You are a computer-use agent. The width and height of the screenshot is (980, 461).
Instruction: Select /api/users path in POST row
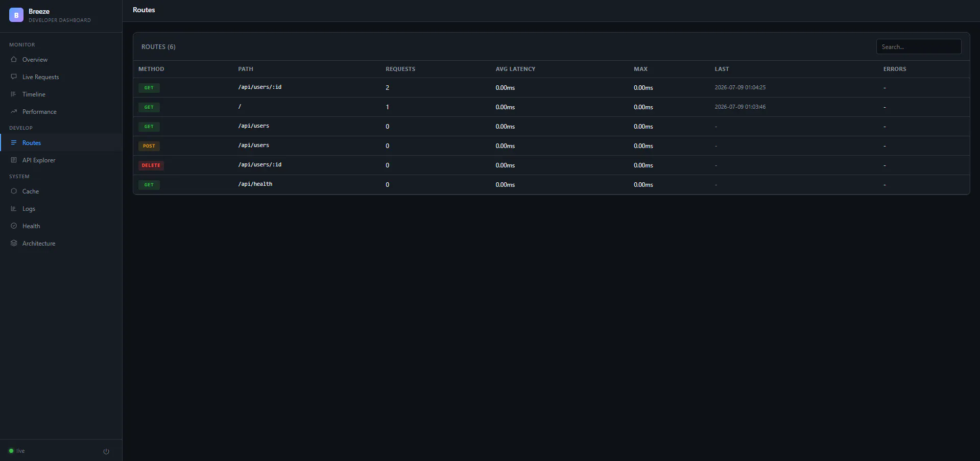tap(254, 145)
